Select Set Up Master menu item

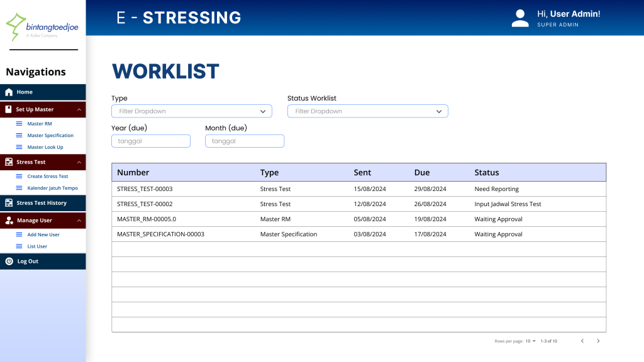coord(43,109)
